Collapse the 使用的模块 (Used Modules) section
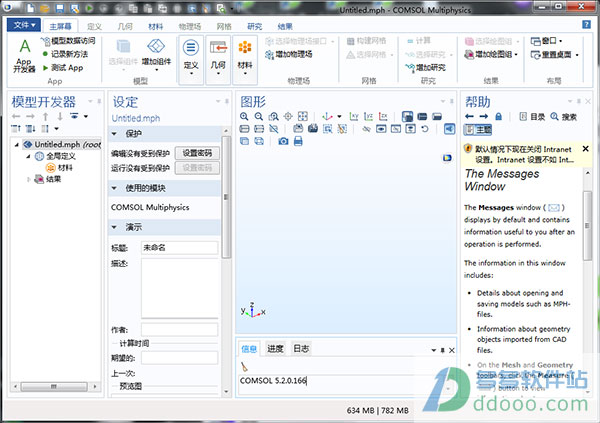 pos(114,188)
